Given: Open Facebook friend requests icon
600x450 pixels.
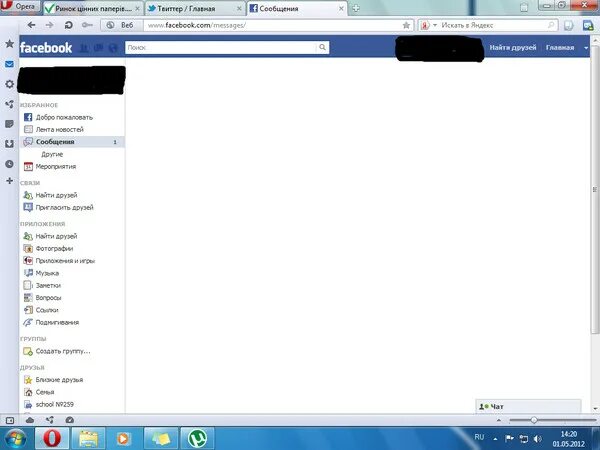Looking at the screenshot, I should click(84, 47).
